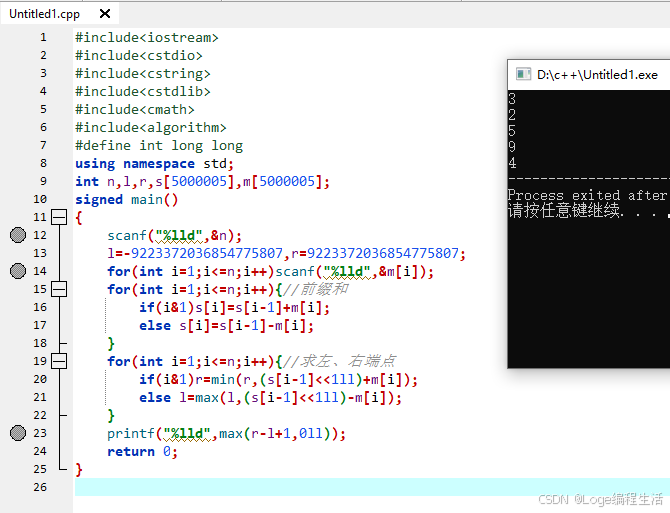Click the l=-9223372036854775807 assignment line

[x=286, y=253]
